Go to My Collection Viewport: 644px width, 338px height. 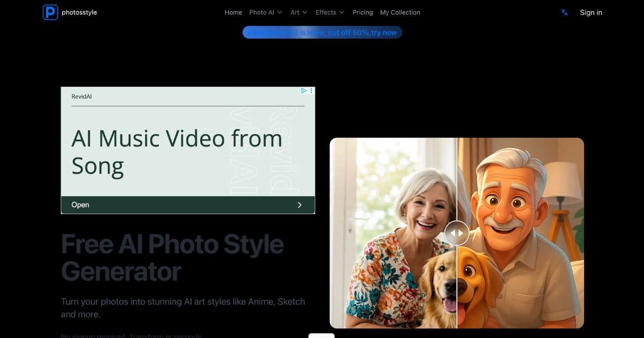click(400, 12)
